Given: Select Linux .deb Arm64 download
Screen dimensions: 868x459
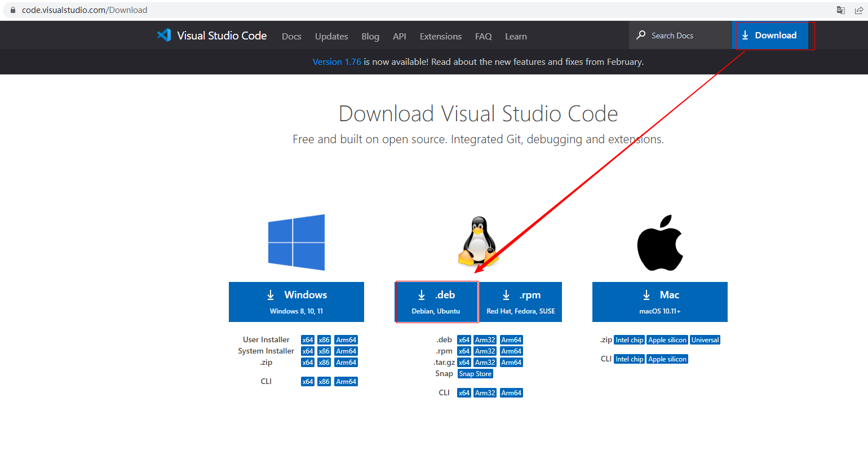Looking at the screenshot, I should pyautogui.click(x=511, y=340).
